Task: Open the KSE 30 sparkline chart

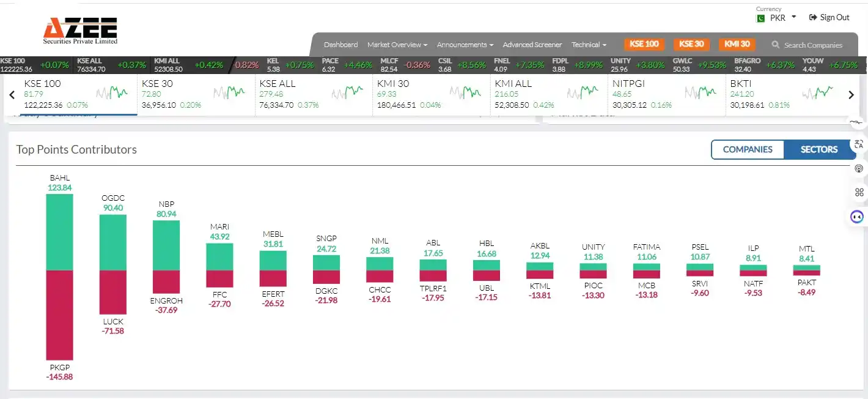Action: [x=230, y=92]
